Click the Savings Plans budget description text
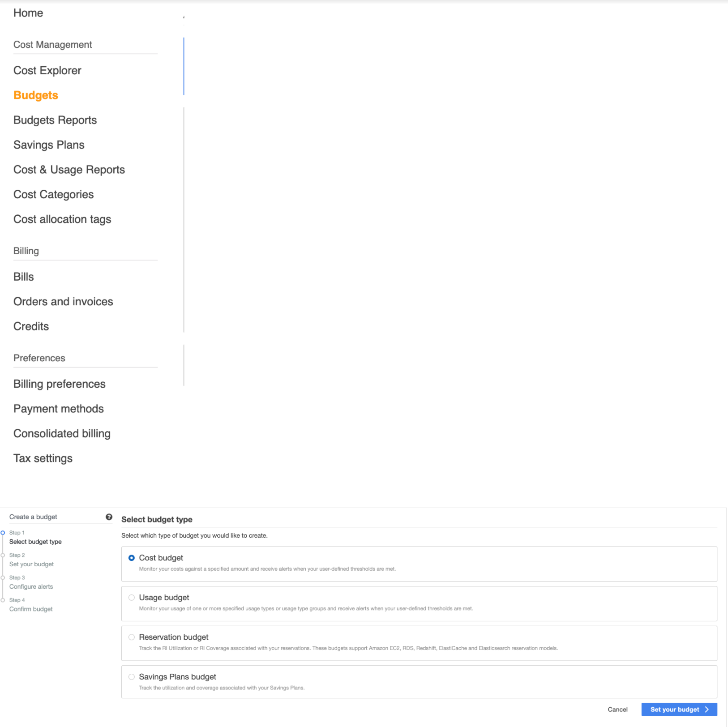The image size is (728, 727). pos(222,688)
